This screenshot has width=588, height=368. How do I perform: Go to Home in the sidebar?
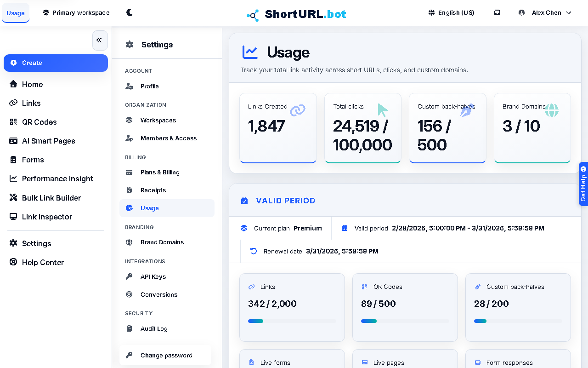[56, 84]
